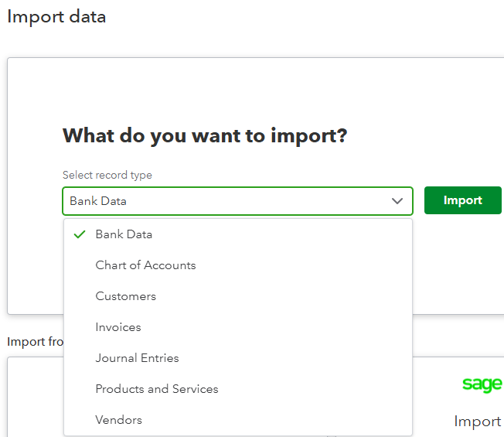
Task: Click the green checkmark beside Bank Data
Action: [x=79, y=234]
